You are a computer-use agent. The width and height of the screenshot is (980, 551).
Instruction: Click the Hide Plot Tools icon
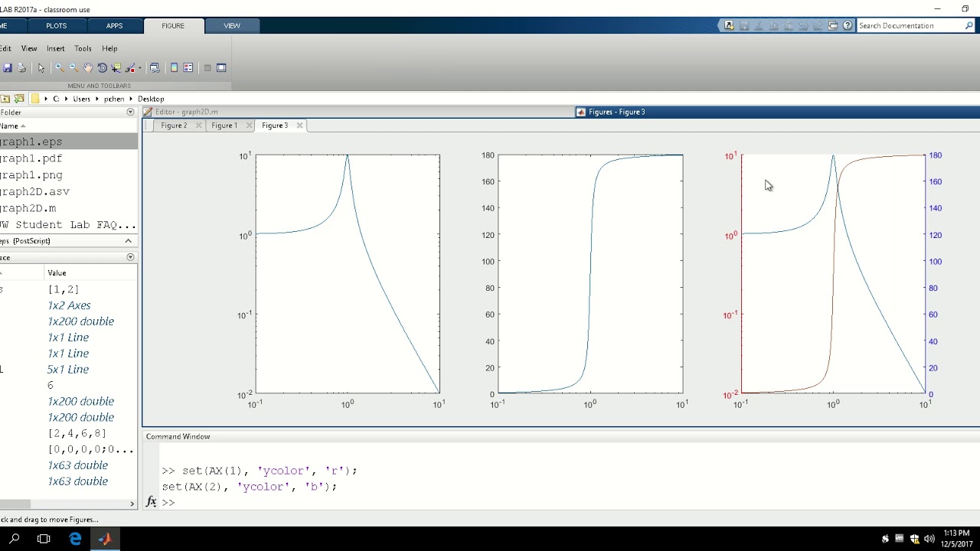tap(207, 68)
